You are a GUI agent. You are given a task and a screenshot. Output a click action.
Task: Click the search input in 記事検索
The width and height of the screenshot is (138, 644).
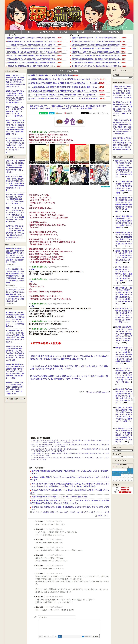[x=120, y=78]
